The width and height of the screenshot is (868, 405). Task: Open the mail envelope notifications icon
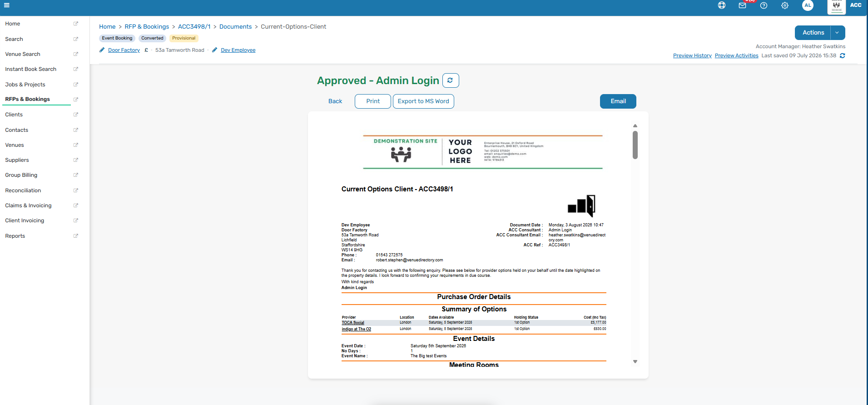tap(742, 5)
